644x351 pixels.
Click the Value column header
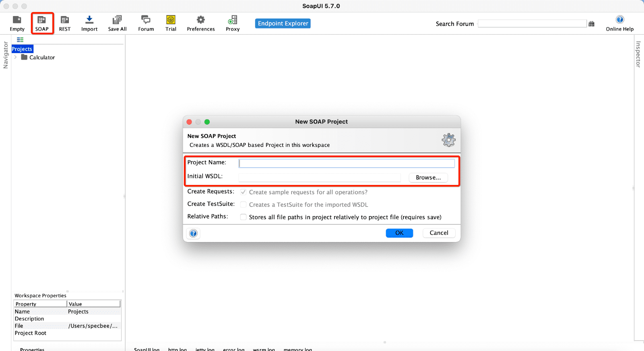[94, 304]
